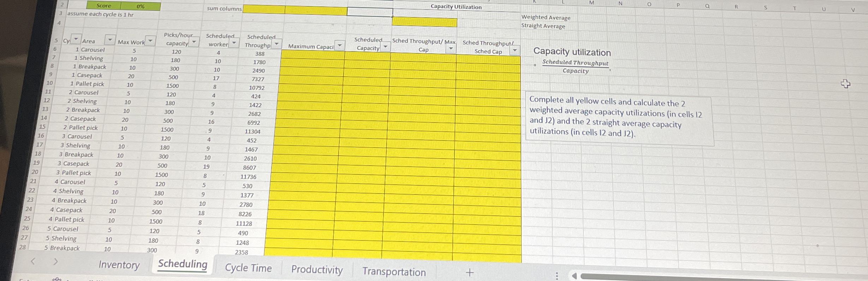Open the Scheduled Throughput filter dropdown
Image resolution: width=868 pixels, height=281 pixels.
pyautogui.click(x=277, y=44)
